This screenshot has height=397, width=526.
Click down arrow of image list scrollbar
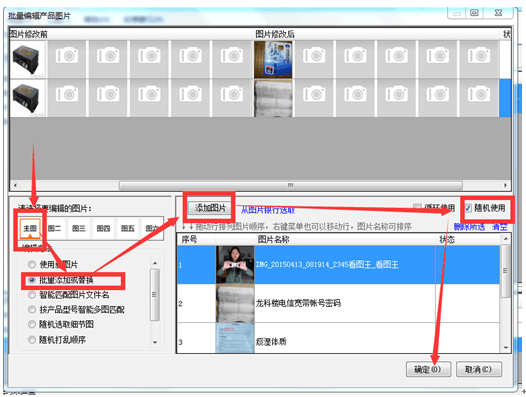[506, 348]
